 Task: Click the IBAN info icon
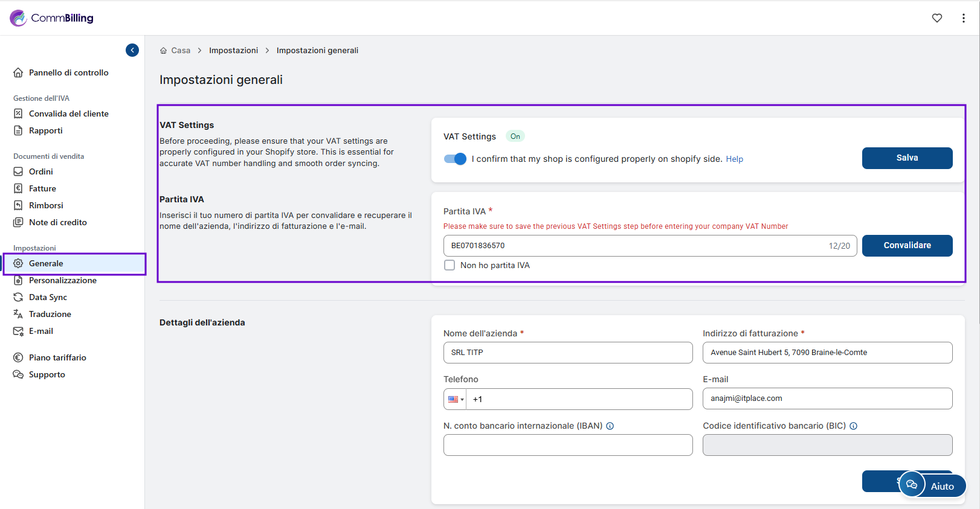pos(610,426)
